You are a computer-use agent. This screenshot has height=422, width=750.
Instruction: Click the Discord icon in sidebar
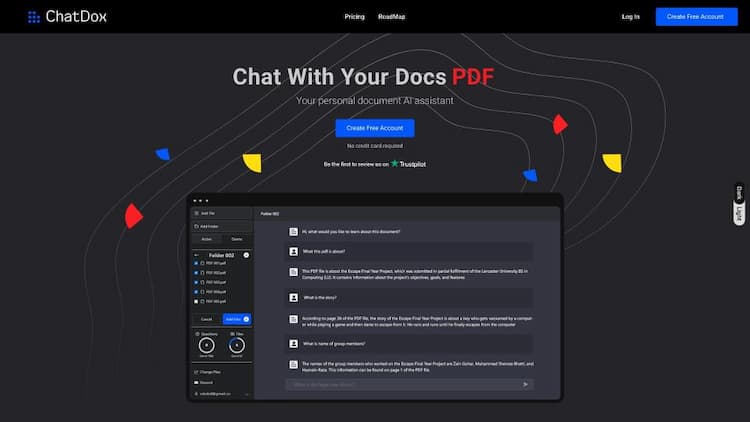coord(196,382)
